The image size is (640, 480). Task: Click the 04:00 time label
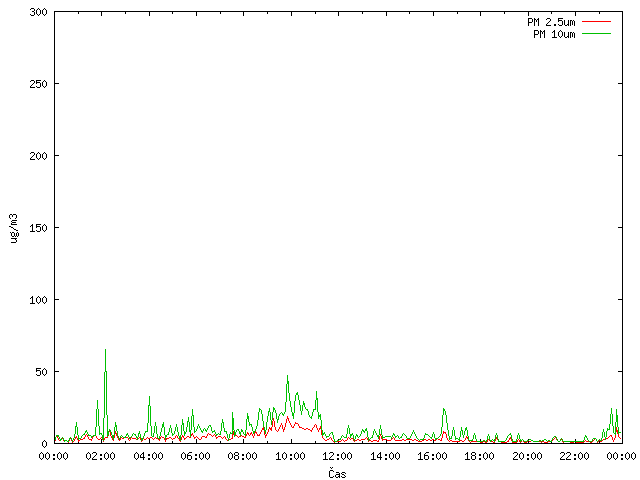point(149,456)
